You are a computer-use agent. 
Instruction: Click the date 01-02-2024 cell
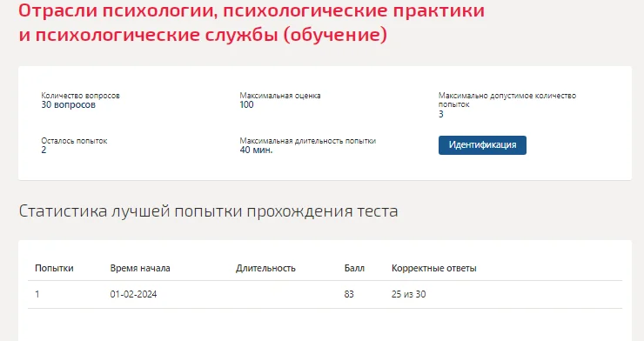point(133,294)
